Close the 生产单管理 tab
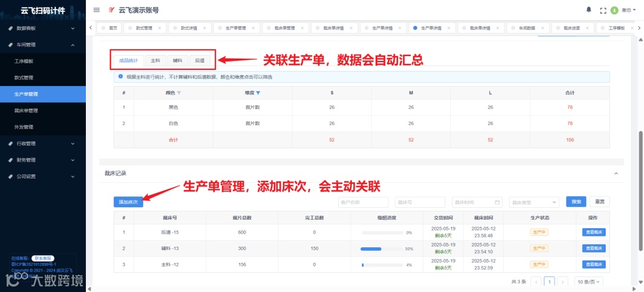This screenshot has width=644, height=292. [253, 28]
